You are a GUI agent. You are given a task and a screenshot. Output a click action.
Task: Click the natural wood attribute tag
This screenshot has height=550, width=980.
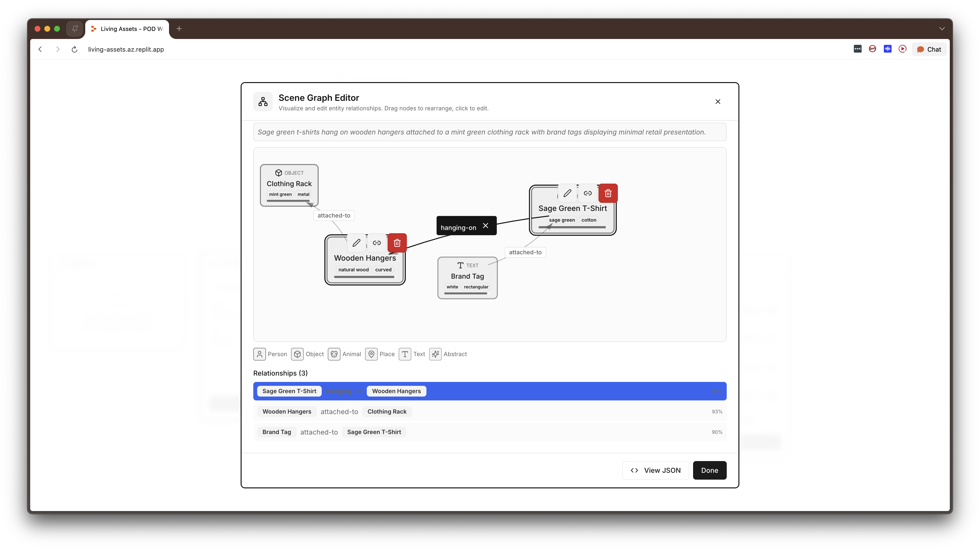tap(353, 270)
